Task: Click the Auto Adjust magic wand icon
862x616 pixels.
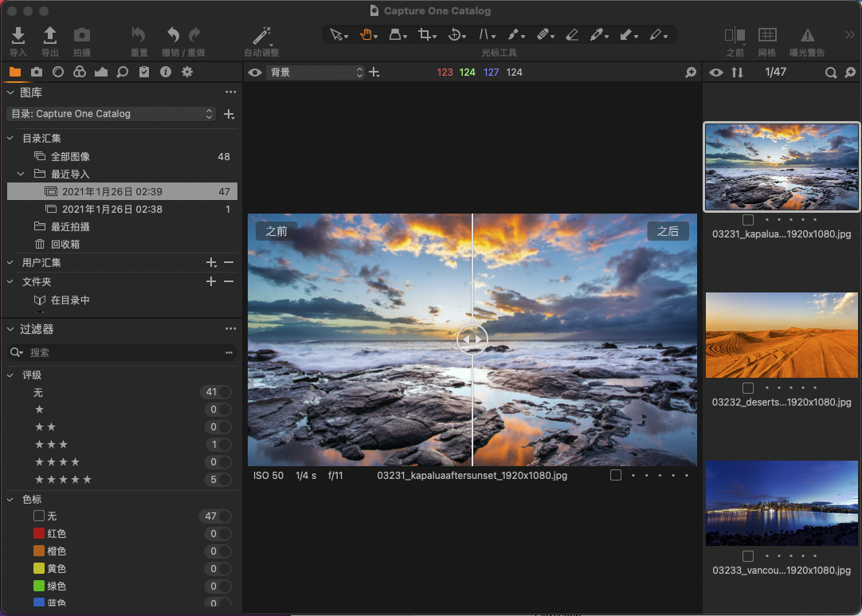Action: tap(261, 36)
